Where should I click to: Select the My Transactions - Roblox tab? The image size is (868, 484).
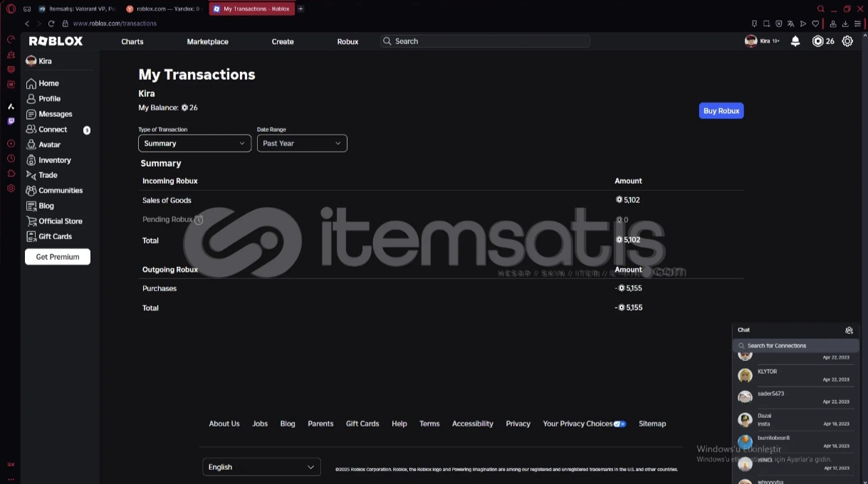tap(251, 9)
